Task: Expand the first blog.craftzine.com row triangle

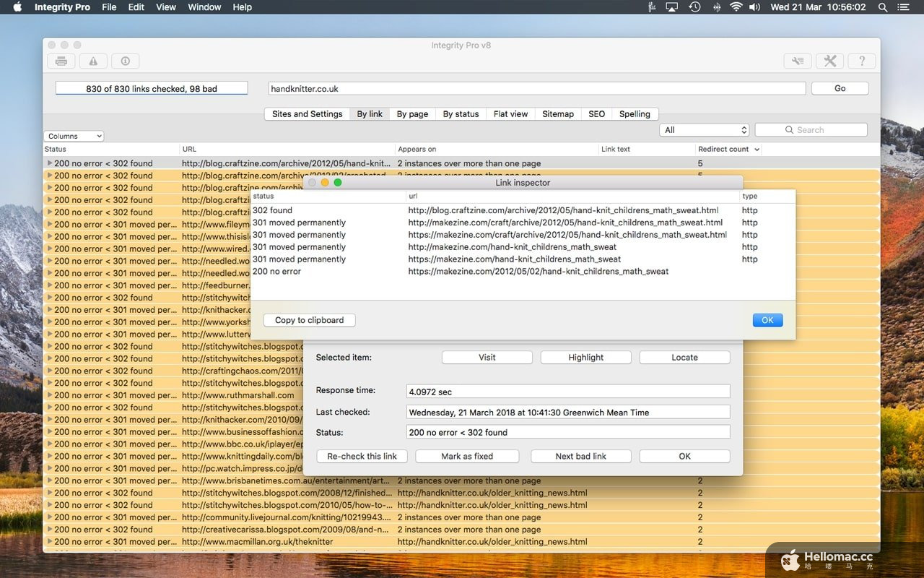Action: click(x=50, y=163)
